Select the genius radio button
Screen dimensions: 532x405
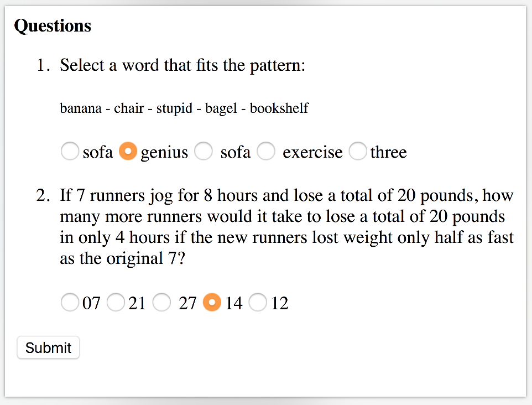click(x=128, y=152)
